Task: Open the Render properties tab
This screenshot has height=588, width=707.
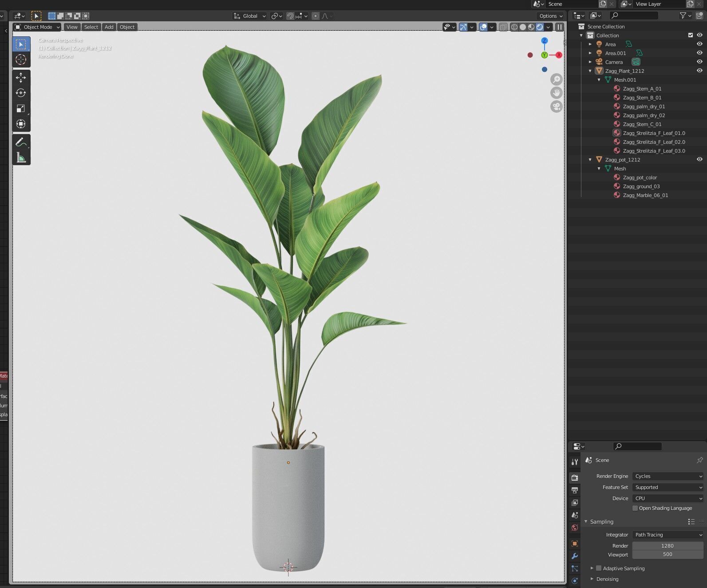Action: [575, 478]
